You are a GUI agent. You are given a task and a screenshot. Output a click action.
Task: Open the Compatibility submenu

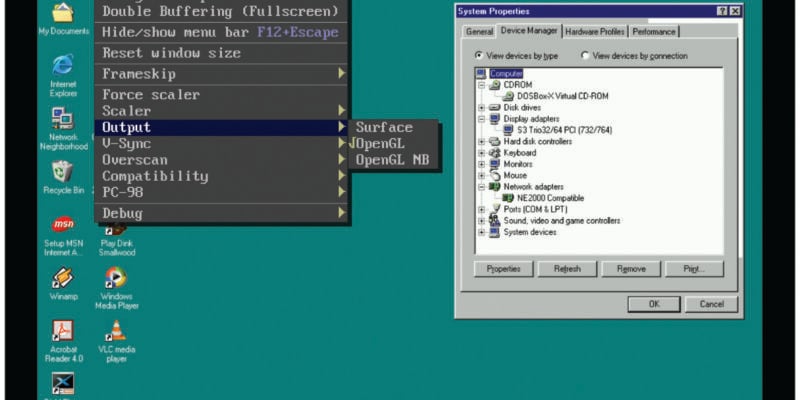coord(221,177)
